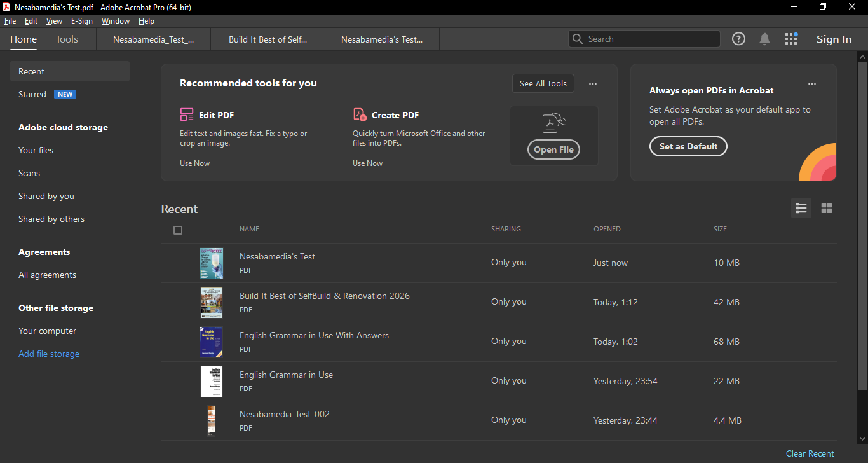
Task: Switch to thumbnail grid view icon
Action: coord(826,208)
